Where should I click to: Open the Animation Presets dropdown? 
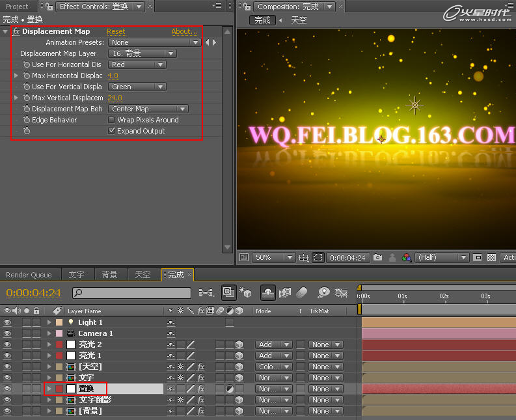(154, 42)
